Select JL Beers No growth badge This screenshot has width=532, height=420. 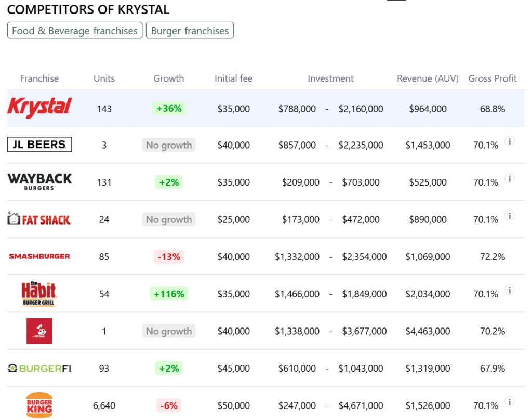pyautogui.click(x=169, y=145)
